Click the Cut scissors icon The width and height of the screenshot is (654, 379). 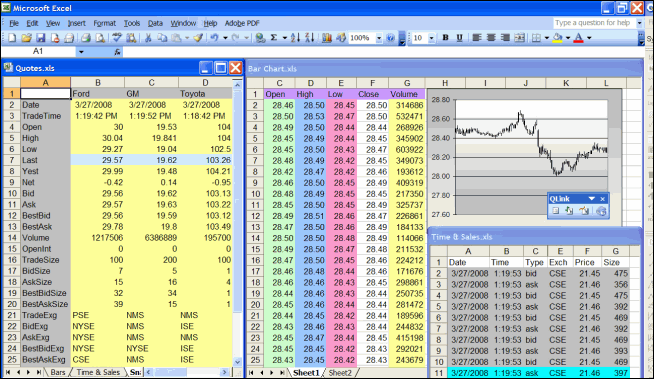click(x=148, y=38)
